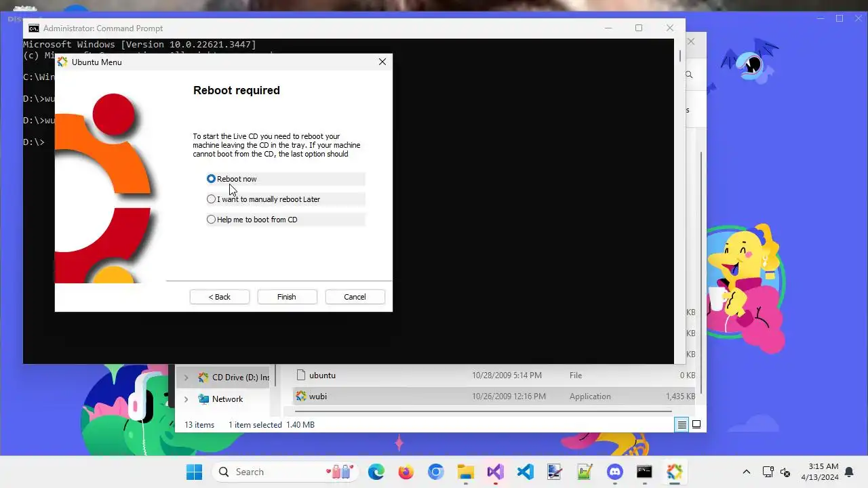Select CD Drive (D:) in navigation pane
The height and width of the screenshot is (488, 868).
coord(241,378)
